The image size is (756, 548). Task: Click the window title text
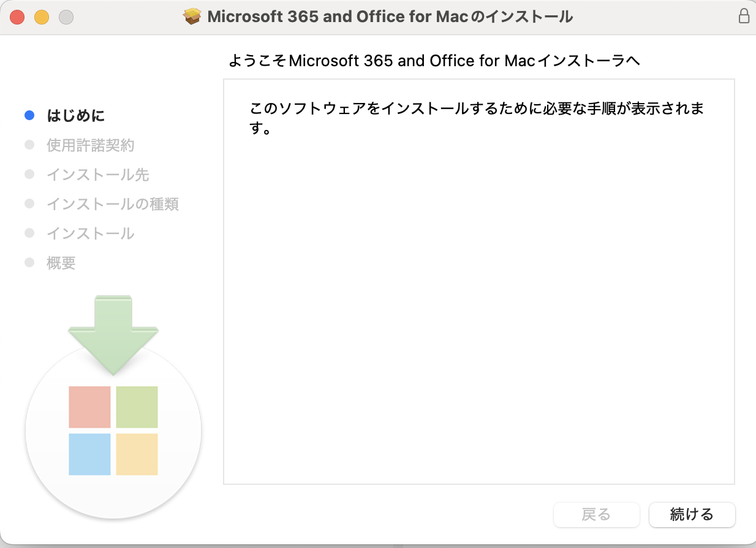point(390,17)
